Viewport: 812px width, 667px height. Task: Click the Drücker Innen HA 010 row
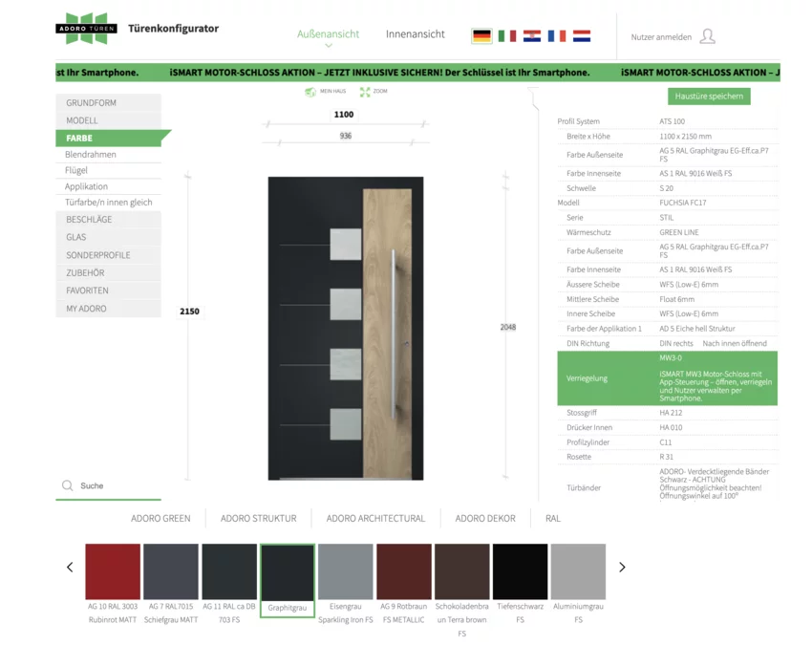pos(667,427)
